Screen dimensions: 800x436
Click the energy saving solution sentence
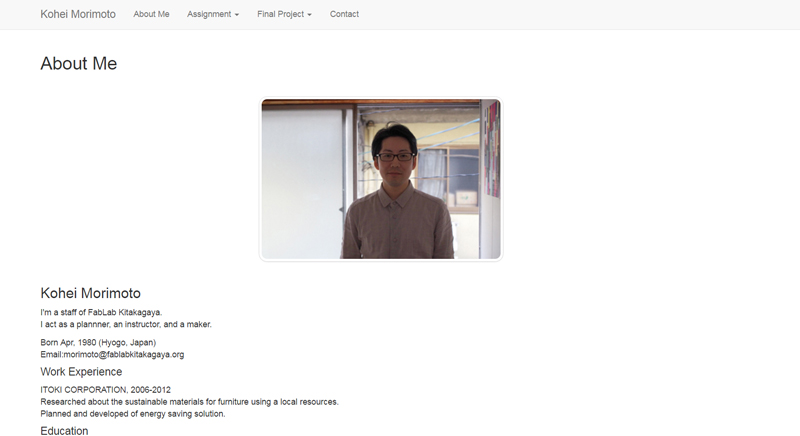(133, 414)
